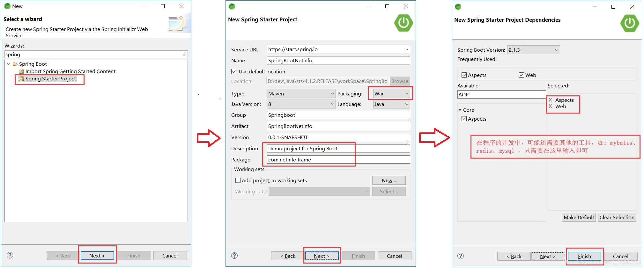
Task: Open the Type Maven dropdown
Action: click(332, 93)
